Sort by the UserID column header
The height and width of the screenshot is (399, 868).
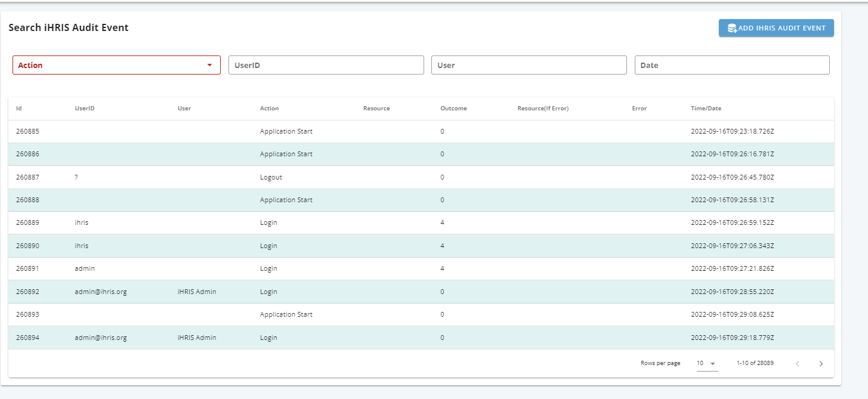[x=85, y=109]
